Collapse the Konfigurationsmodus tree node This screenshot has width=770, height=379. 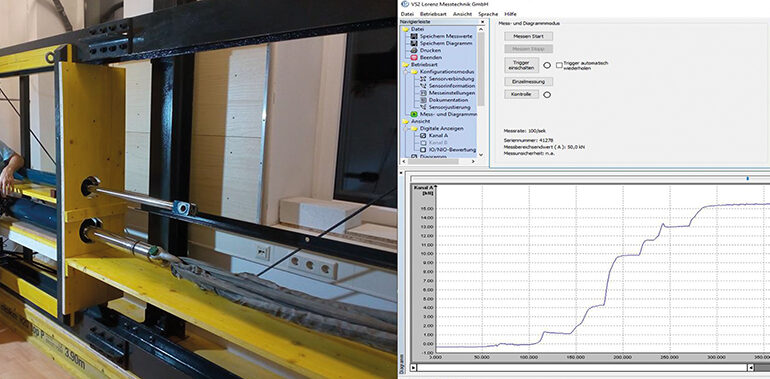[x=406, y=72]
